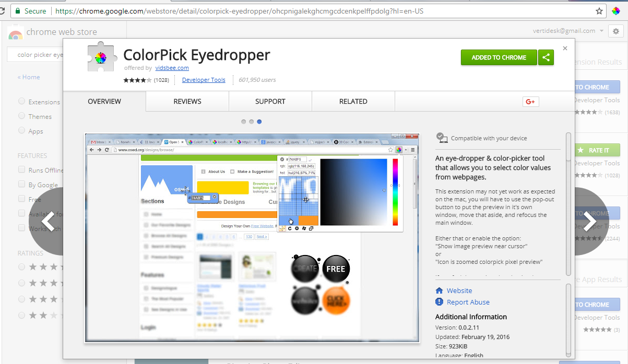Select the third carousel dot indicator
Image resolution: width=628 pixels, height=364 pixels.
click(x=259, y=121)
